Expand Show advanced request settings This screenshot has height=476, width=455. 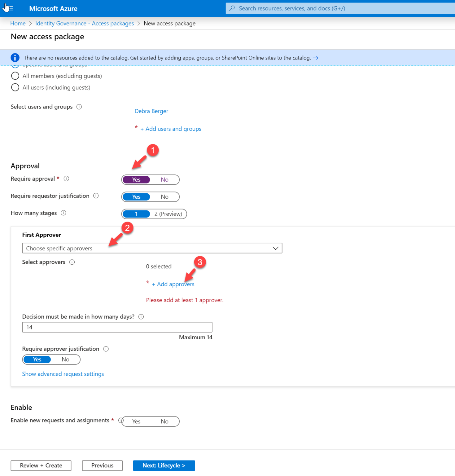tap(63, 374)
